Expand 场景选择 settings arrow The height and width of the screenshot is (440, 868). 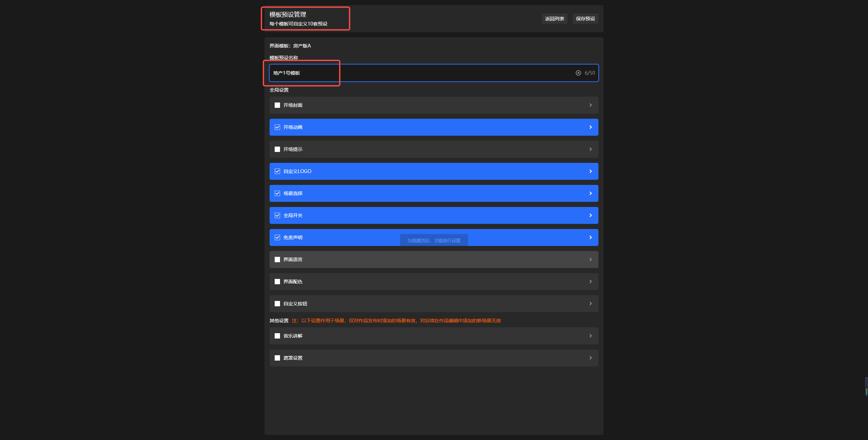point(590,193)
